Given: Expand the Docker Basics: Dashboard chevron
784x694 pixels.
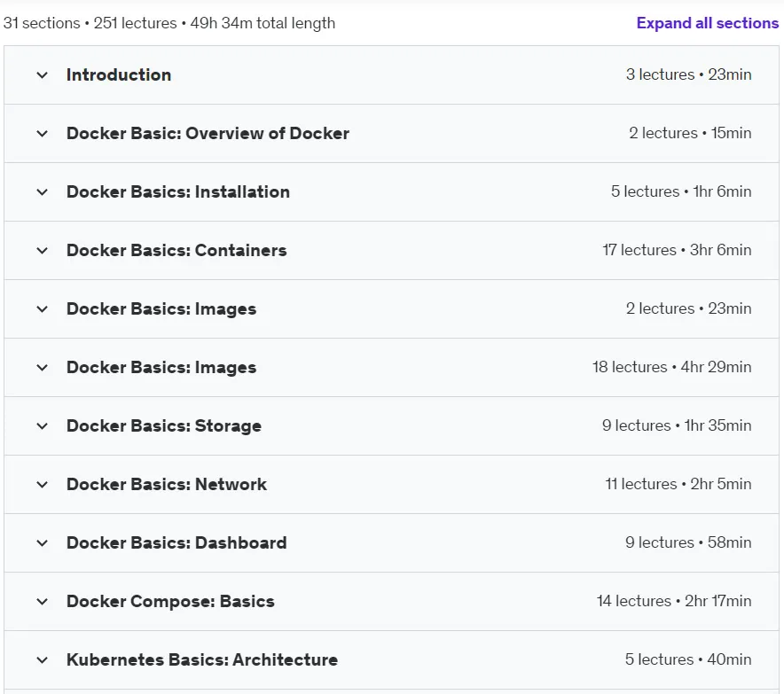Looking at the screenshot, I should coord(43,542).
